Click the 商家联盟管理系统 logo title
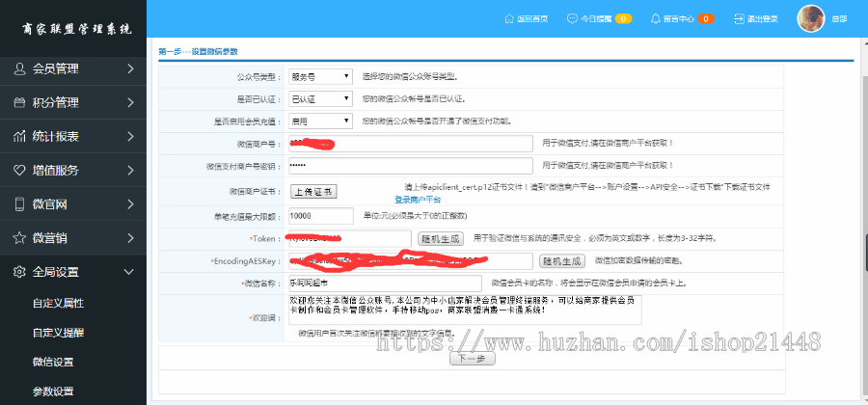Image resolution: width=868 pixels, height=405 pixels. coord(76,29)
